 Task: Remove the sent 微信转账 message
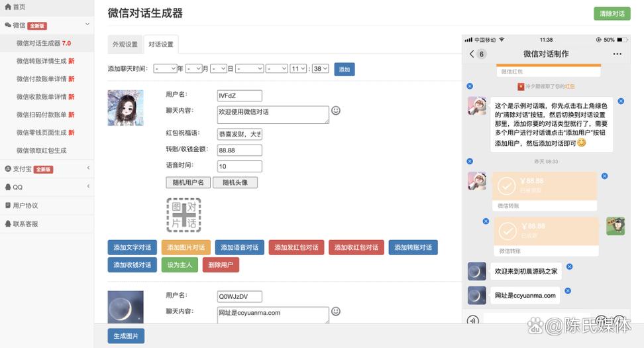click(486, 221)
